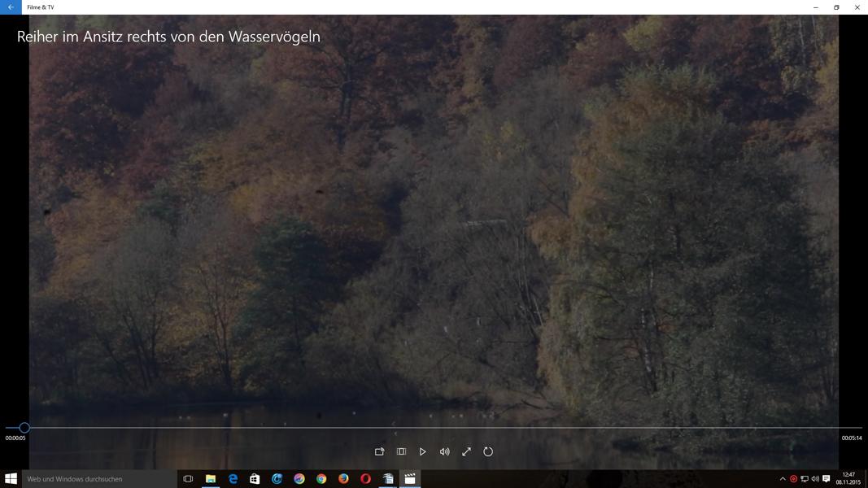Close the Filme & TV window
Image resolution: width=868 pixels, height=488 pixels.
[857, 7]
